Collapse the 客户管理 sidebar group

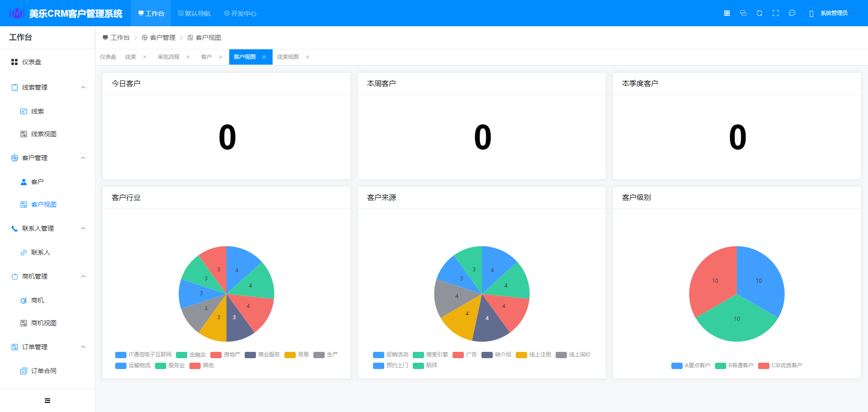point(83,158)
